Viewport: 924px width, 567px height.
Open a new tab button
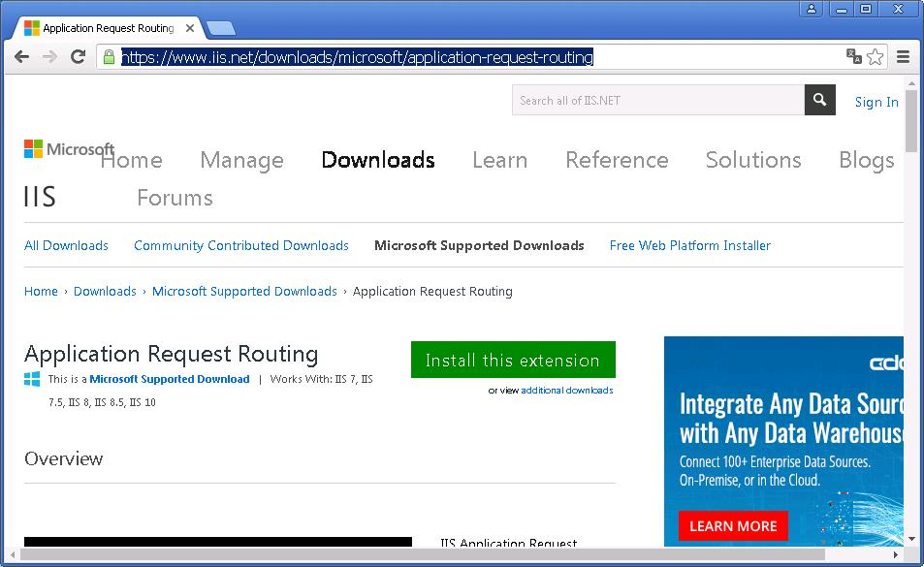click(x=222, y=28)
